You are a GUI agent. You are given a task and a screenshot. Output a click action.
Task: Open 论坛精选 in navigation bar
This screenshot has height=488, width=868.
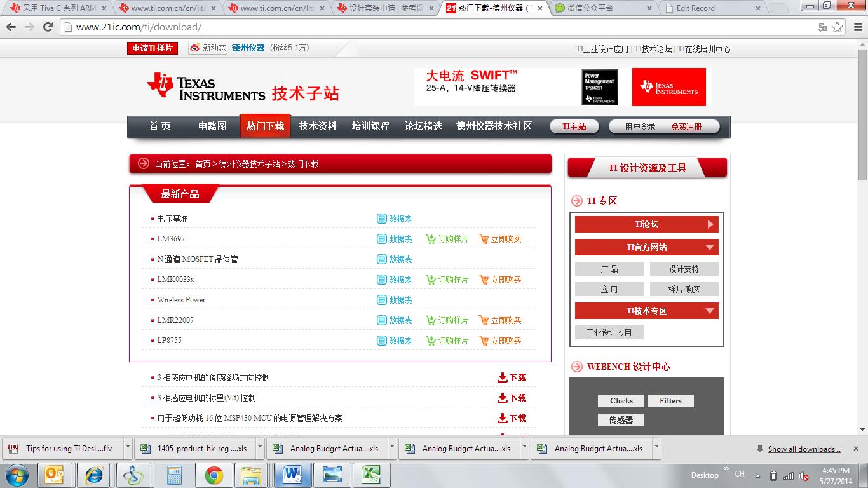(423, 126)
